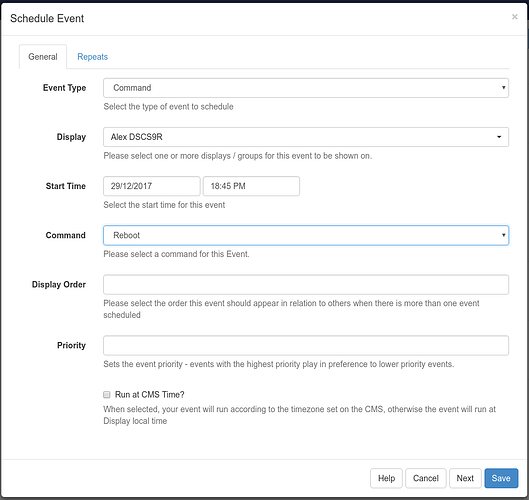Click the Display selector caret icon

[499, 137]
